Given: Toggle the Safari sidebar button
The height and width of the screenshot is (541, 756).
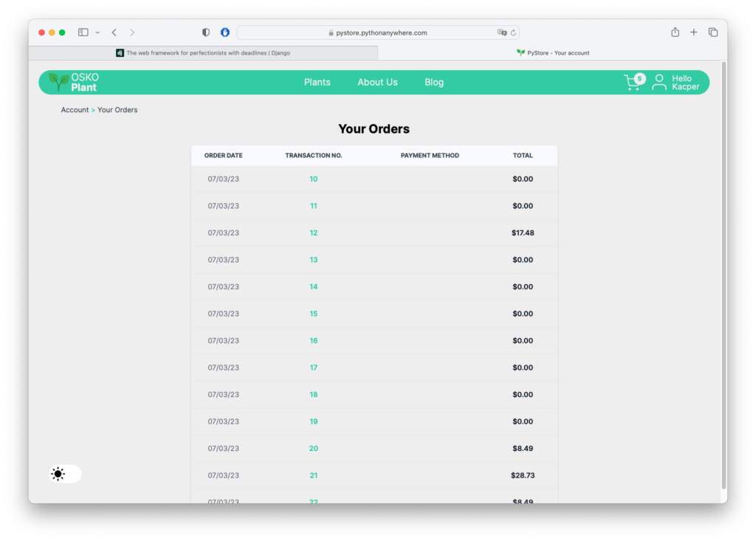Looking at the screenshot, I should pos(83,32).
